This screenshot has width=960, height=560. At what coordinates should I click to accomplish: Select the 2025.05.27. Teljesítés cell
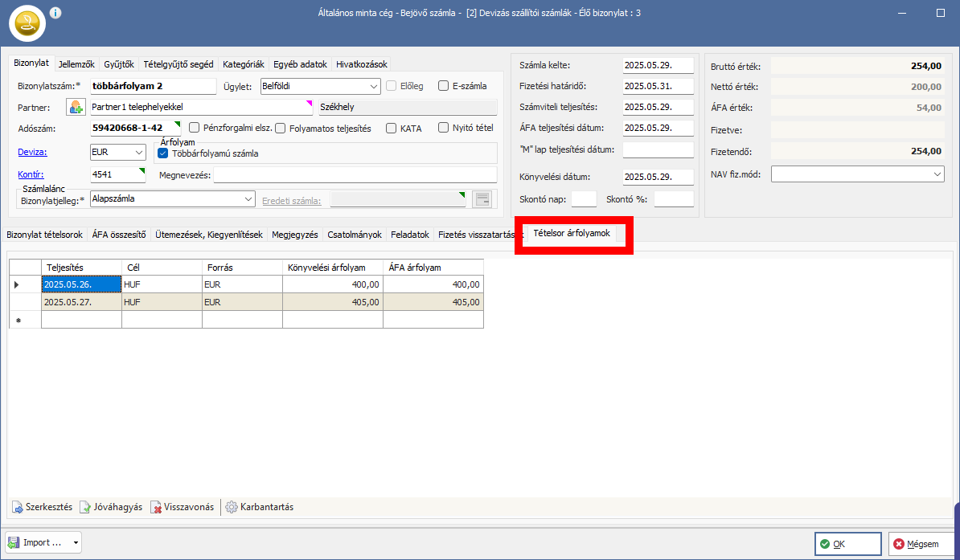[x=81, y=302]
